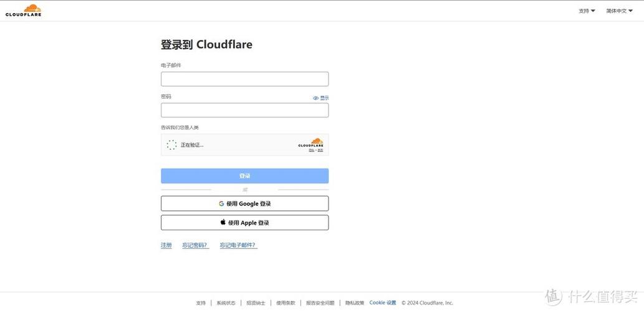Sign in with 使用 Apple 登录 button

(x=245, y=223)
